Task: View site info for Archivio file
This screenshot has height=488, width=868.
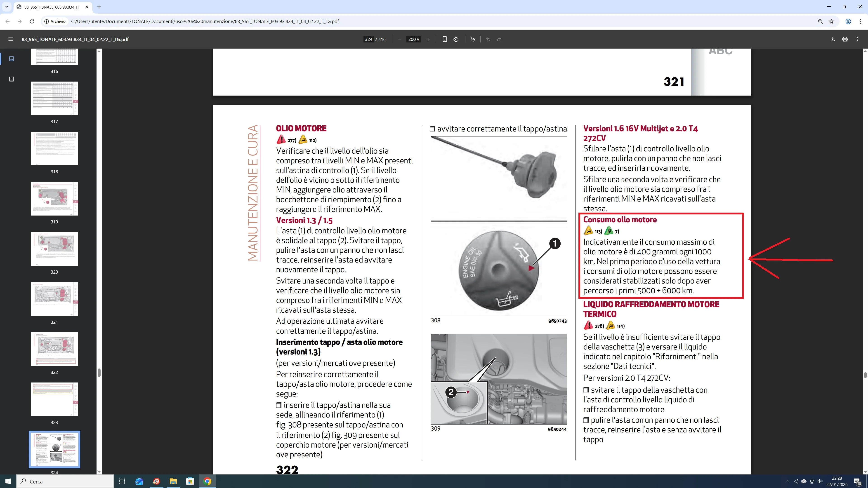Action: tap(55, 21)
